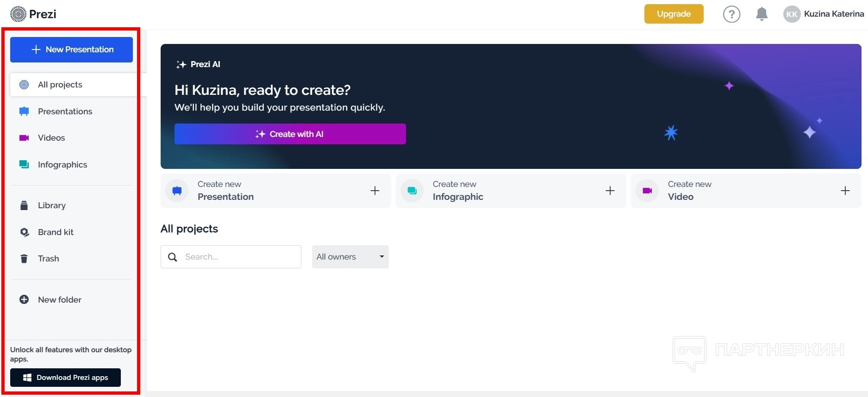This screenshot has height=397, width=868.
Task: Click the Library sidebar icon
Action: pyautogui.click(x=24, y=205)
